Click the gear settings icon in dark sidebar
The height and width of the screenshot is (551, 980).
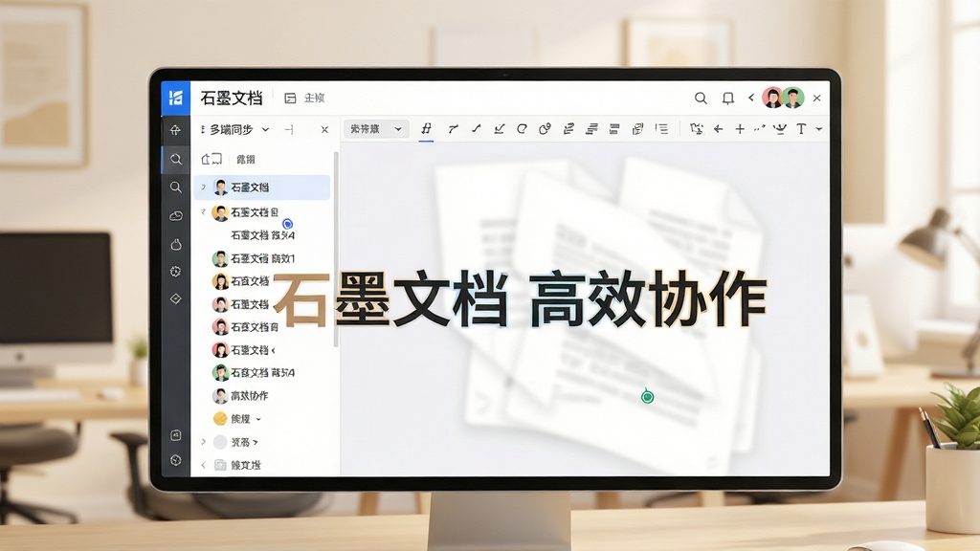pos(176,271)
